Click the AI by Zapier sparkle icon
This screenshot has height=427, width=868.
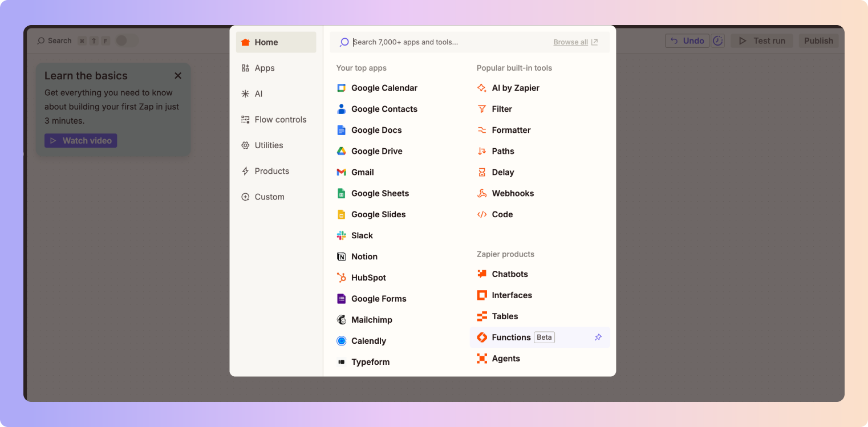point(482,88)
